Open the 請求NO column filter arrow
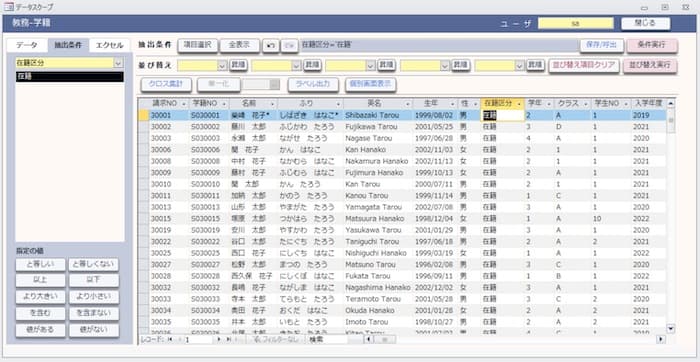 pyautogui.click(x=183, y=104)
